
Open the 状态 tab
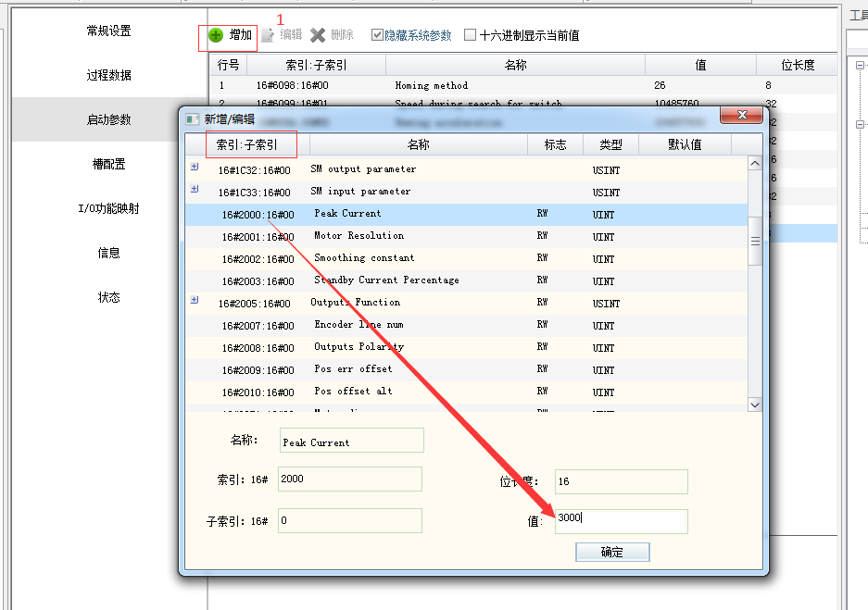click(109, 297)
